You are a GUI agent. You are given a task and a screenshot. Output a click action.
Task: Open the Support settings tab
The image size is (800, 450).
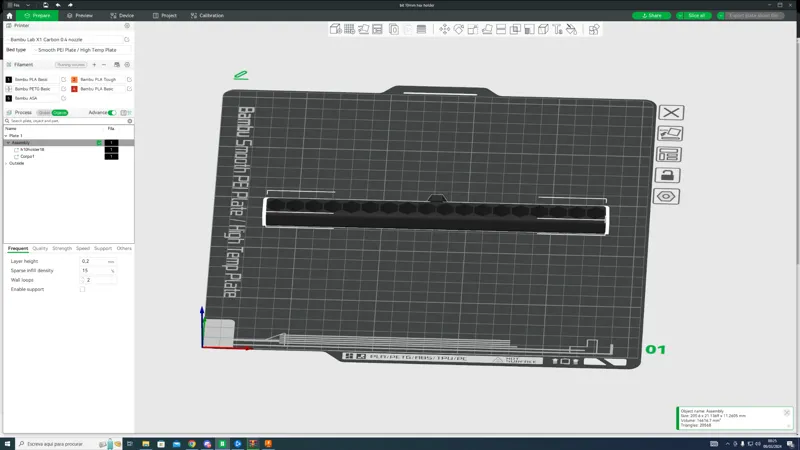pos(103,248)
